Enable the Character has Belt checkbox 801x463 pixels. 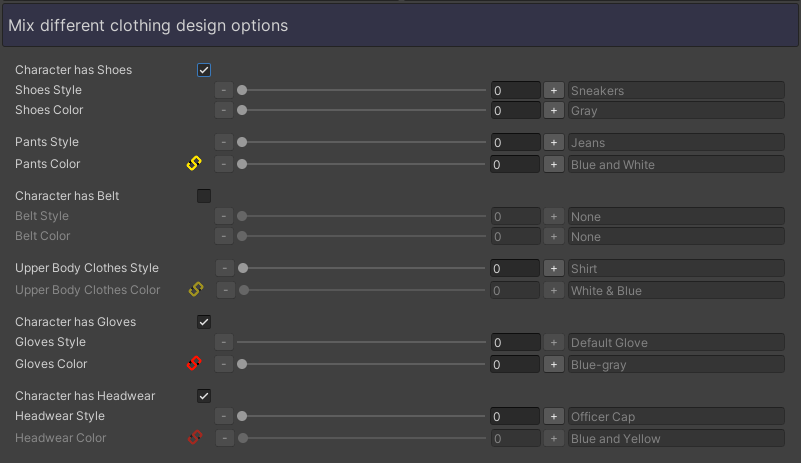point(204,196)
